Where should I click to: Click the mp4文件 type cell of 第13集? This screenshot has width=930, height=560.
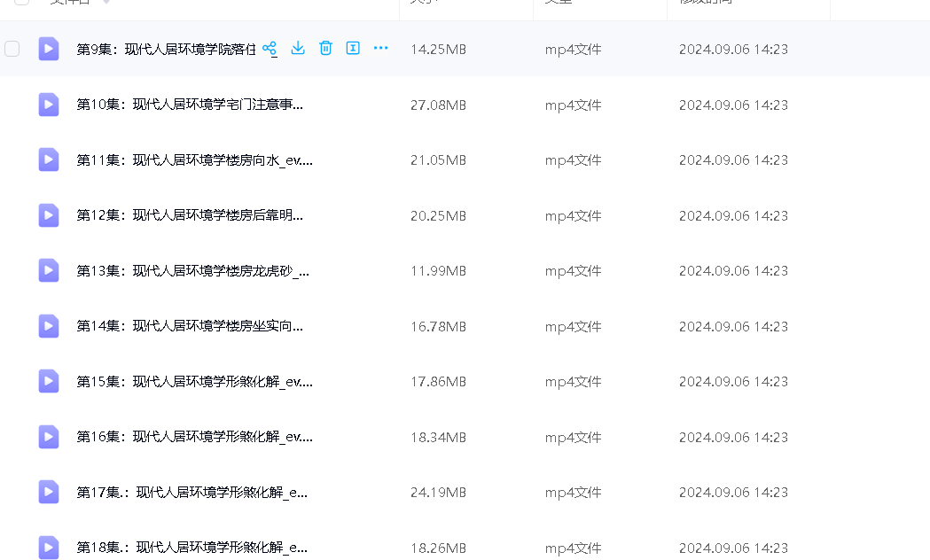click(x=573, y=271)
